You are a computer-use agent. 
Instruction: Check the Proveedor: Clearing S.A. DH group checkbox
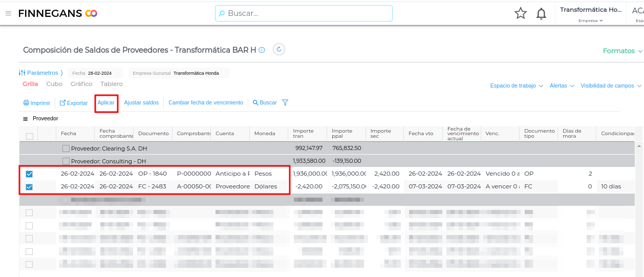tap(66, 148)
